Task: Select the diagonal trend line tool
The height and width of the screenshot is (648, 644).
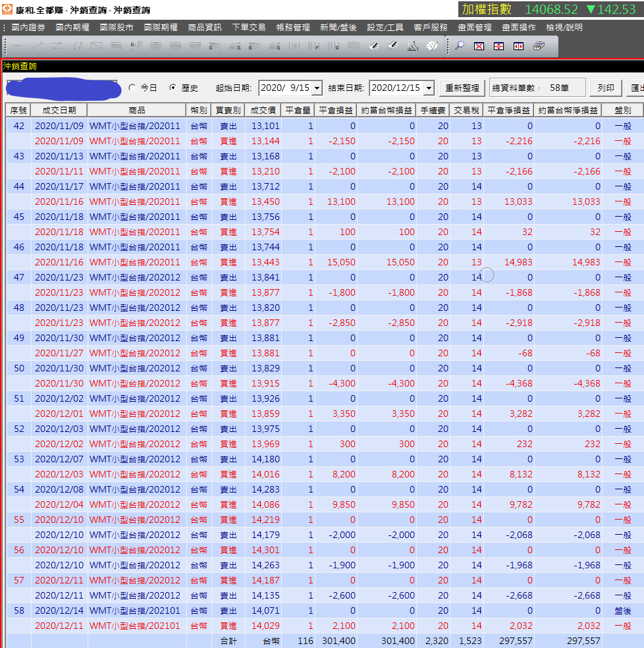Action: [x=37, y=46]
